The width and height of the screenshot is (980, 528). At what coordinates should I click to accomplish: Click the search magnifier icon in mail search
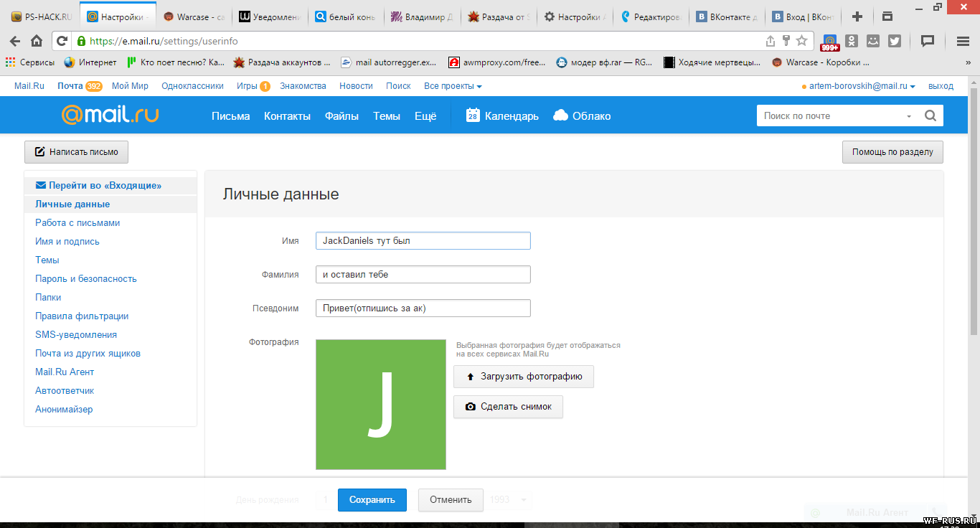[930, 115]
